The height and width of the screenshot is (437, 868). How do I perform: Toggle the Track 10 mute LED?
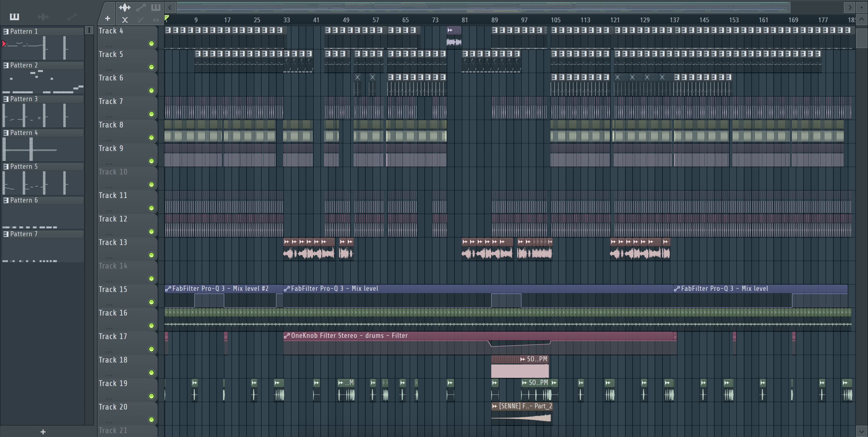pyautogui.click(x=151, y=185)
